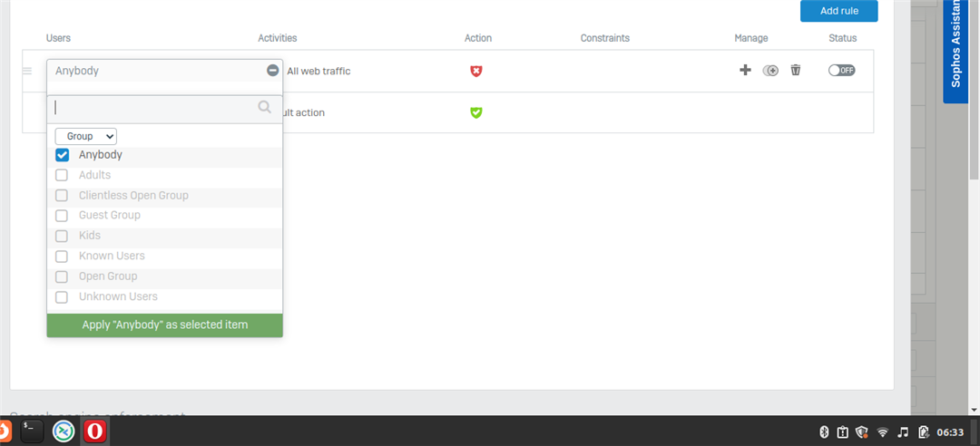Select the Kids group checkbox
The image size is (980, 446).
(x=62, y=236)
